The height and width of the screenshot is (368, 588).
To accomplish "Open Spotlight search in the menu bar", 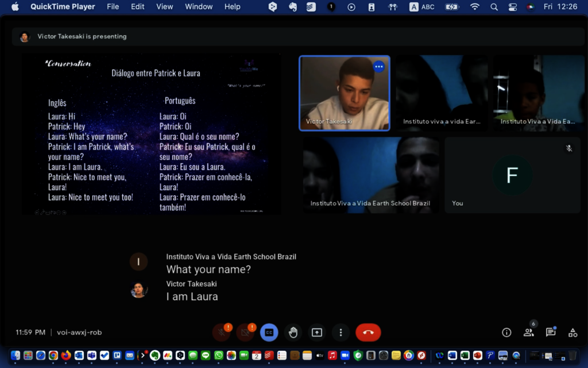I will pos(494,7).
